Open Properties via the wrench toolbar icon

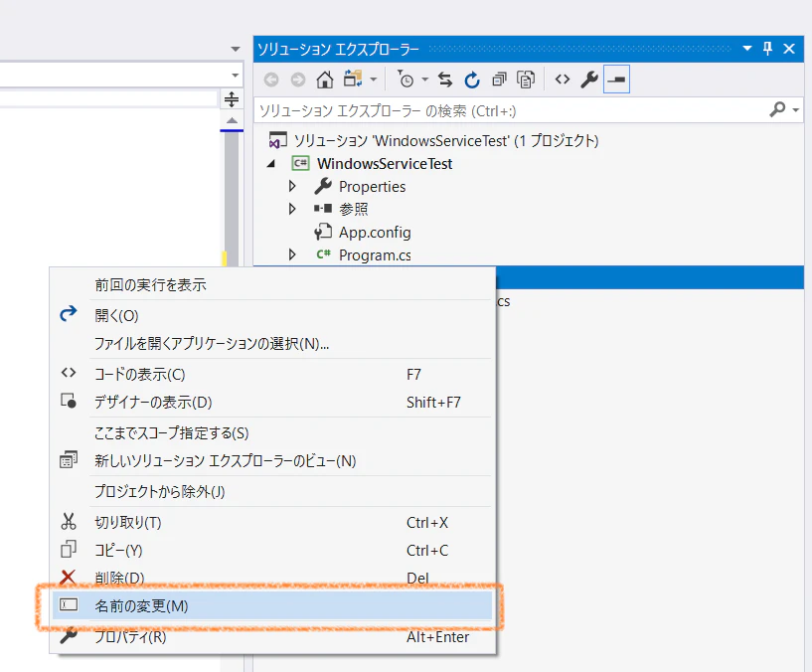589,80
